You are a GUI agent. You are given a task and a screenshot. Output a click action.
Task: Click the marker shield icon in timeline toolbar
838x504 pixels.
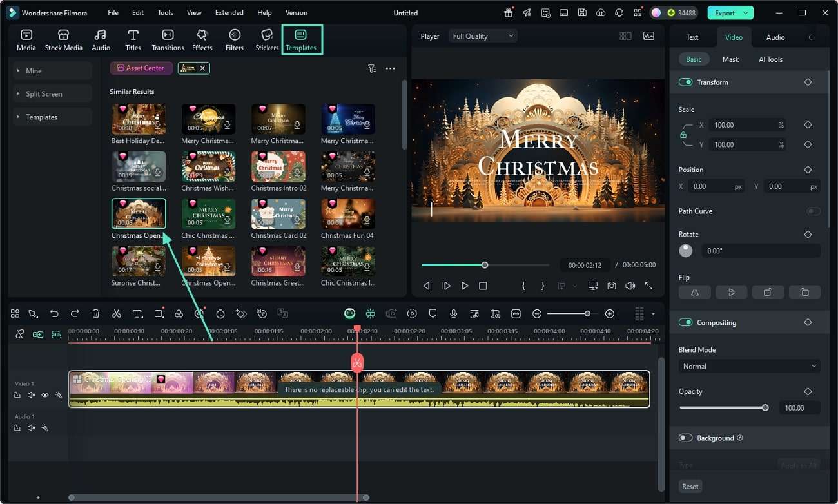point(433,313)
